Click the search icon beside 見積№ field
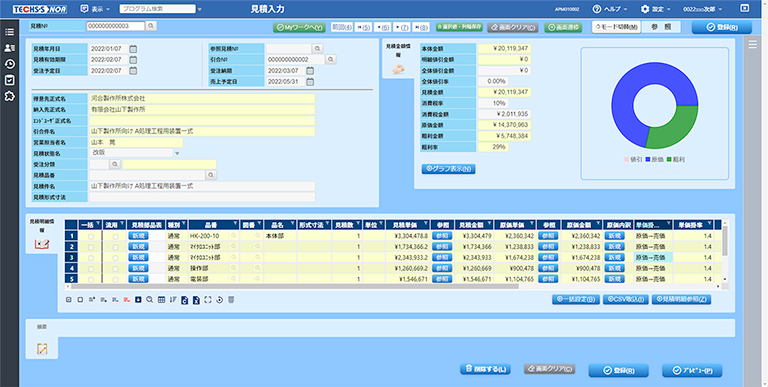The width and height of the screenshot is (768, 387). click(x=151, y=25)
